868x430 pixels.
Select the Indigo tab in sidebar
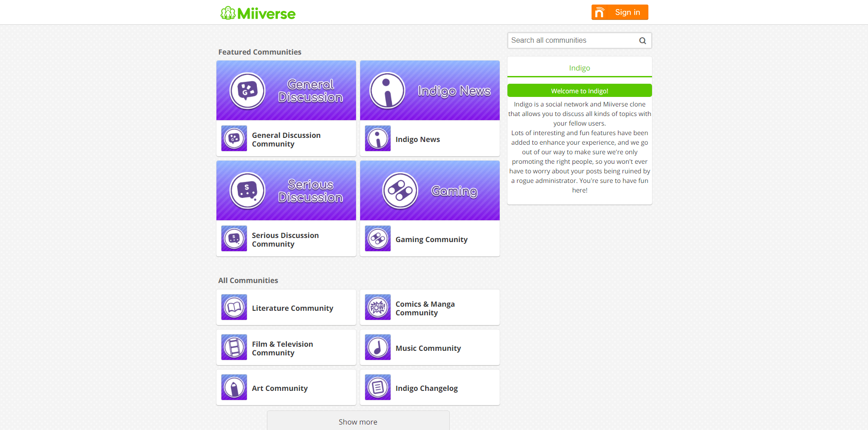pos(580,68)
